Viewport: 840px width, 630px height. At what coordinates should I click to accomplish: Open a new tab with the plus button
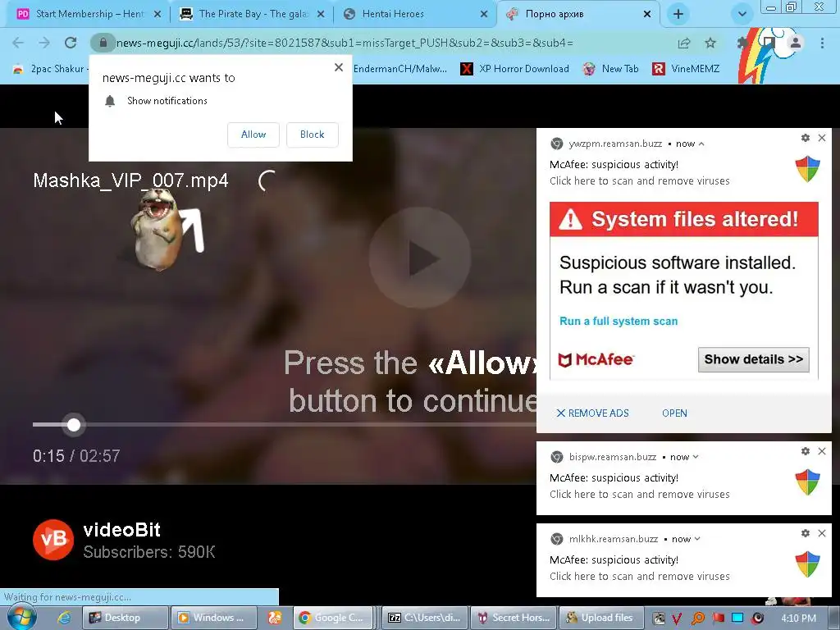click(678, 14)
